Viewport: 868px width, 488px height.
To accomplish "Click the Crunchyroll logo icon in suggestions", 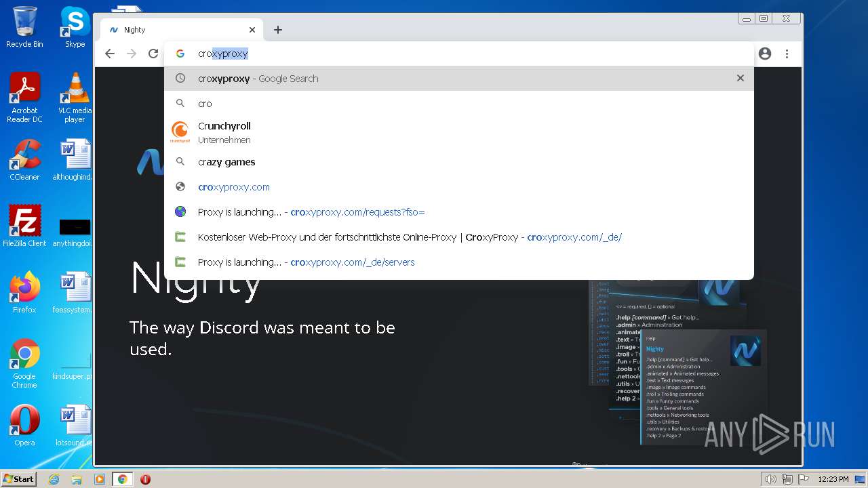I will [x=180, y=132].
